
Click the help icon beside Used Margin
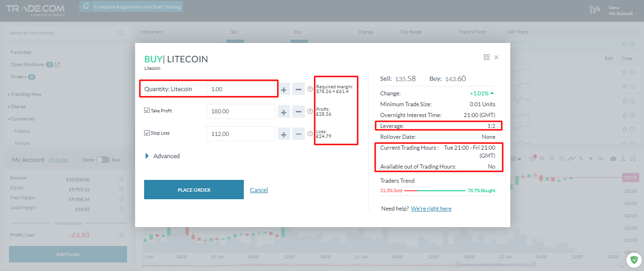coord(121,208)
